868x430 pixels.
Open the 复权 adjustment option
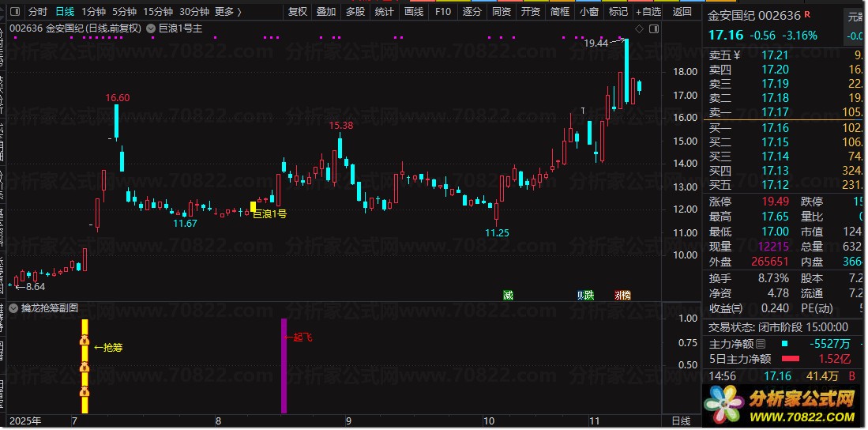point(298,12)
